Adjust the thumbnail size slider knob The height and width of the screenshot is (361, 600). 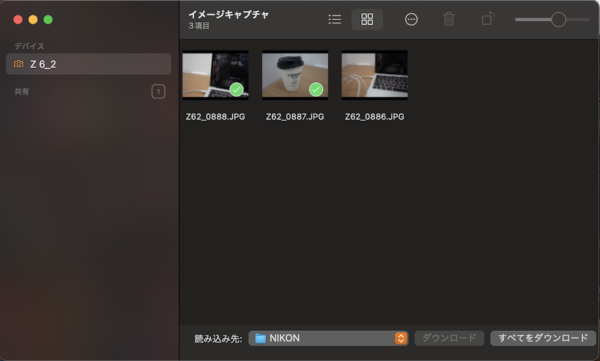click(558, 20)
